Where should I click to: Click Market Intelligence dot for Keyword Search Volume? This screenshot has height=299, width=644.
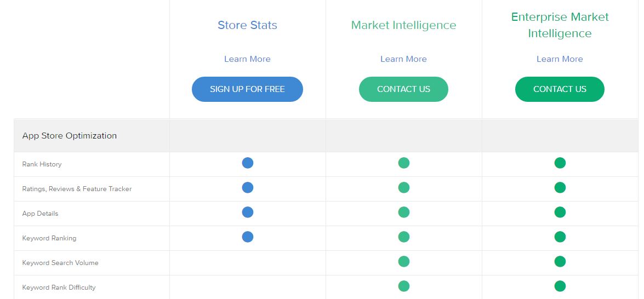pyautogui.click(x=404, y=261)
